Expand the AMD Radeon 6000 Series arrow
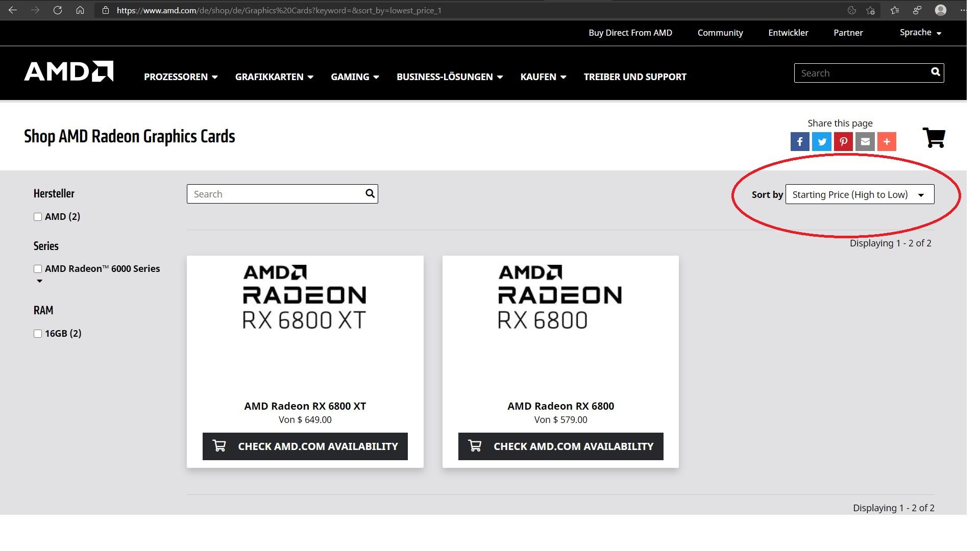 39,281
